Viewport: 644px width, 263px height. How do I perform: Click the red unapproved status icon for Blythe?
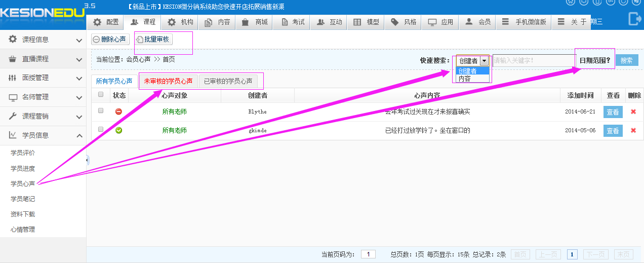(118, 111)
